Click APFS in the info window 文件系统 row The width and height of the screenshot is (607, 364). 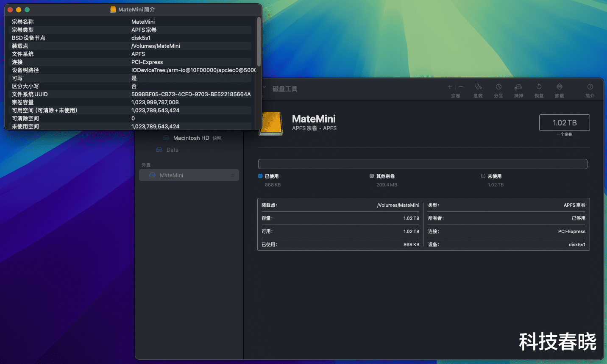(x=138, y=54)
